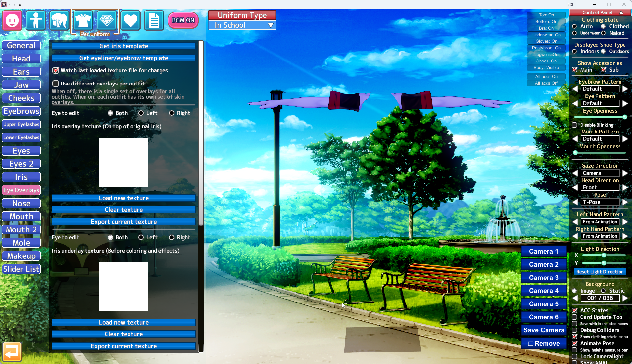Open the document settings icon
The height and width of the screenshot is (364, 632).
154,20
